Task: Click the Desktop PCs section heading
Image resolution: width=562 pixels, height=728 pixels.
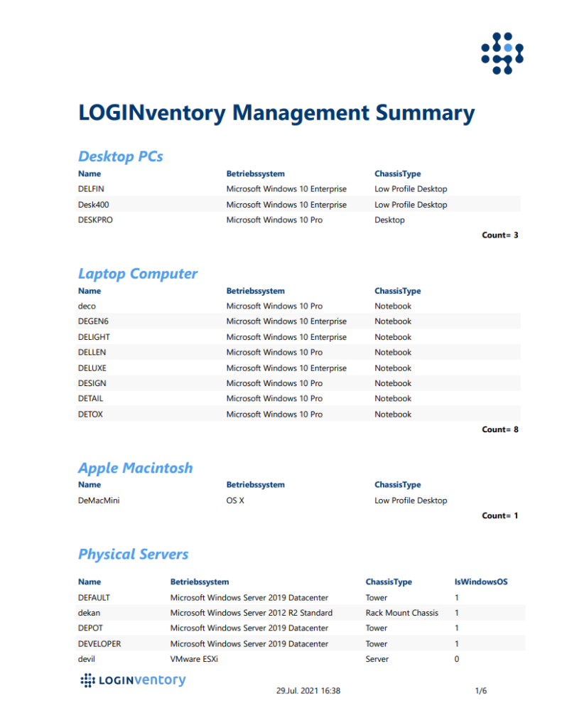Action: (120, 156)
